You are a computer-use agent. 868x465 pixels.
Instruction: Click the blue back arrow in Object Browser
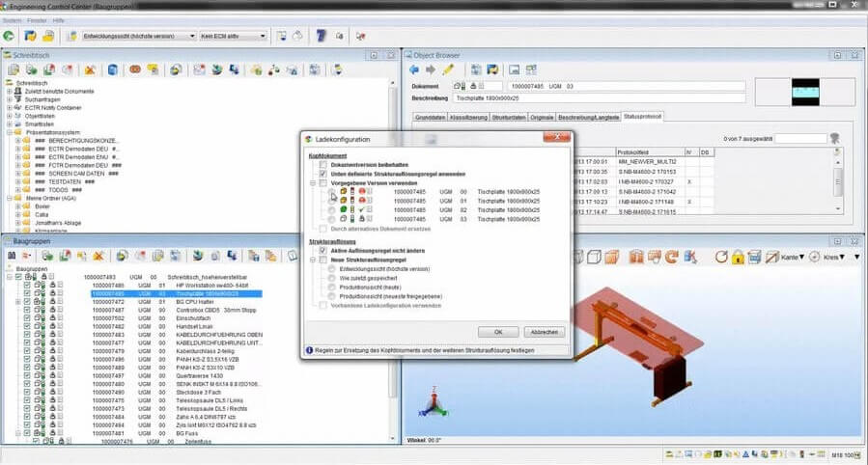414,69
